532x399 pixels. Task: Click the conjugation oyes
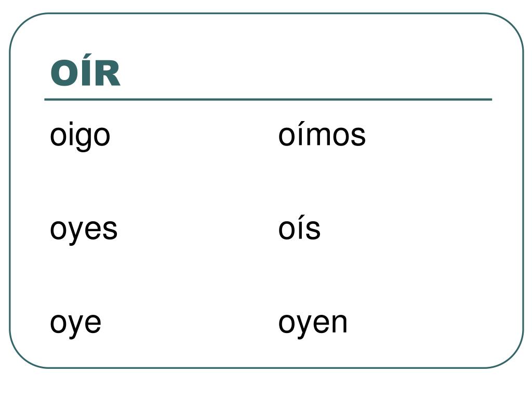84,229
